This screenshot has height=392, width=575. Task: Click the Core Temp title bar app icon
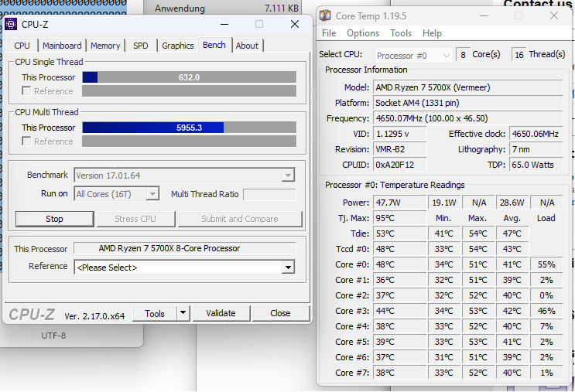coord(325,15)
